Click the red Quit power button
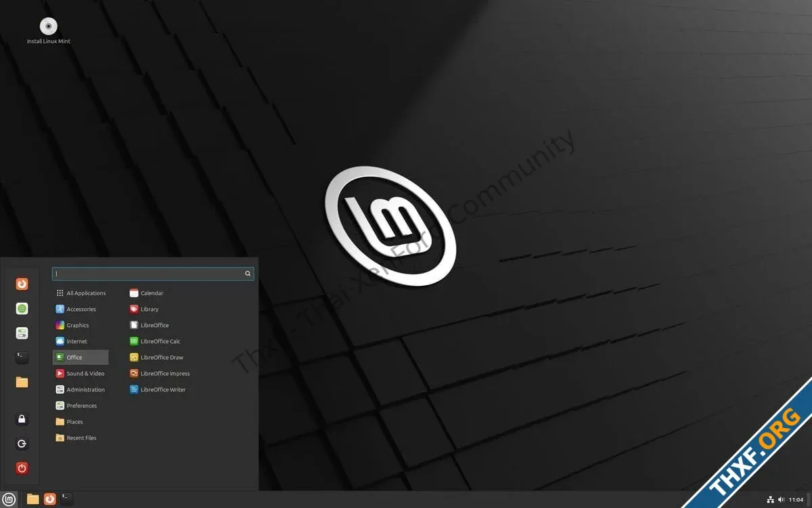 [22, 468]
